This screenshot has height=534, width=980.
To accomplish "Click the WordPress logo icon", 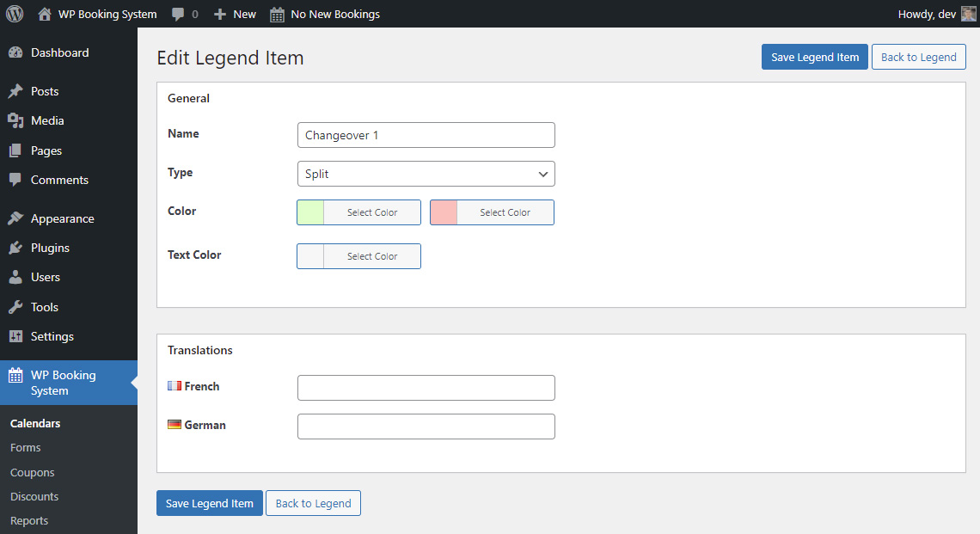I will [15, 14].
